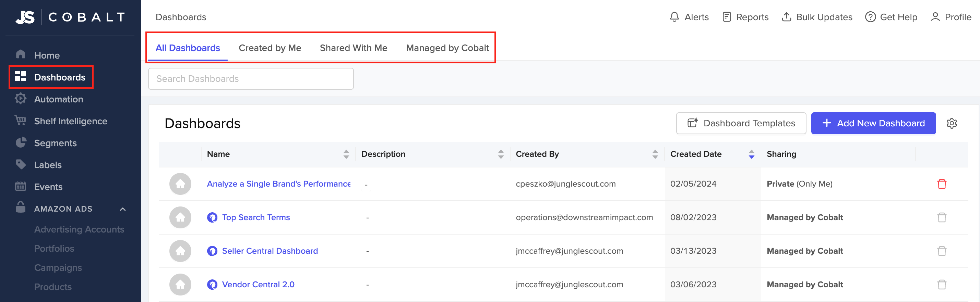The image size is (980, 302).
Task: Click the JS Cobalt logo
Action: click(x=70, y=17)
